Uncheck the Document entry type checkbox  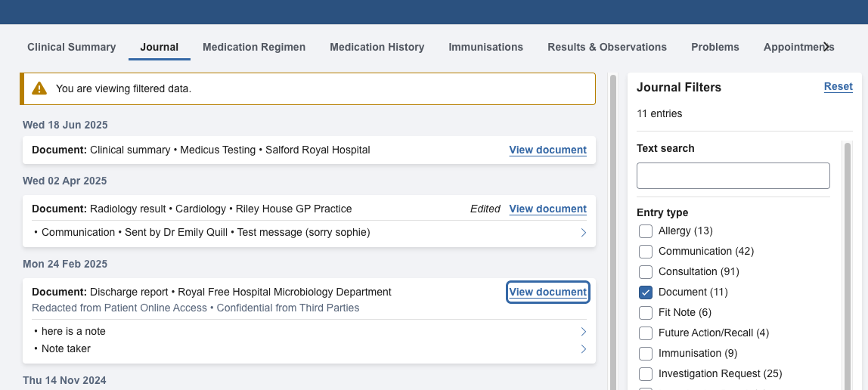coord(646,292)
